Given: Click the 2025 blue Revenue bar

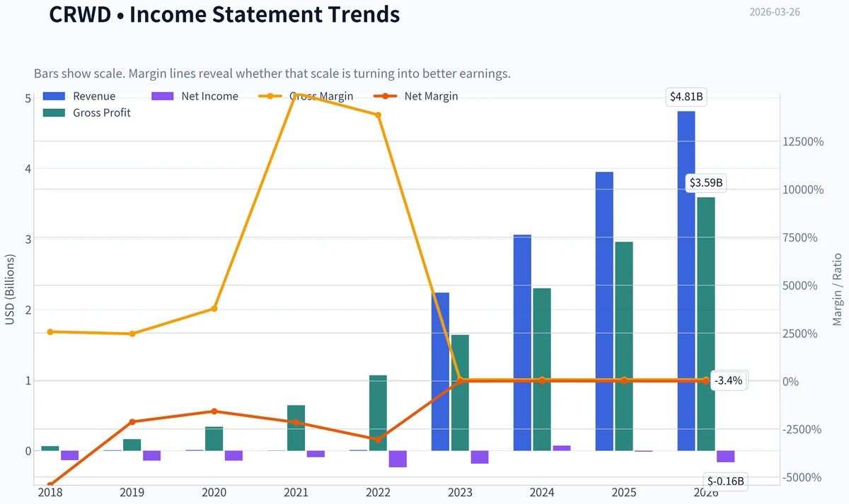Looking at the screenshot, I should click(604, 311).
